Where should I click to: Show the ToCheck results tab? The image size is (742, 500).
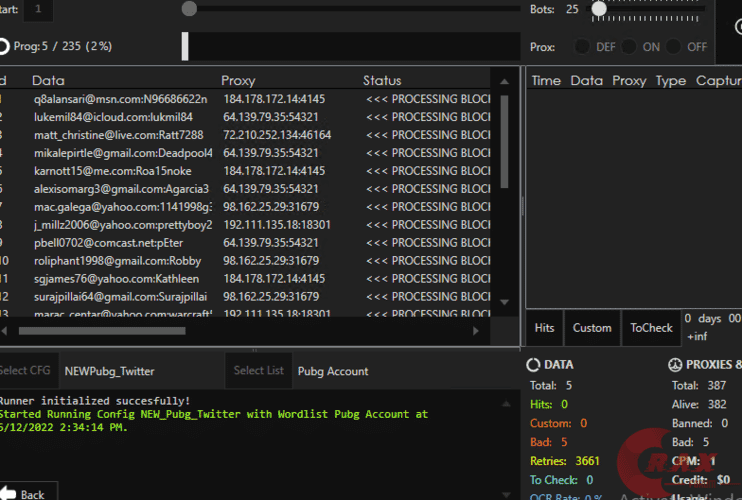[x=651, y=327]
